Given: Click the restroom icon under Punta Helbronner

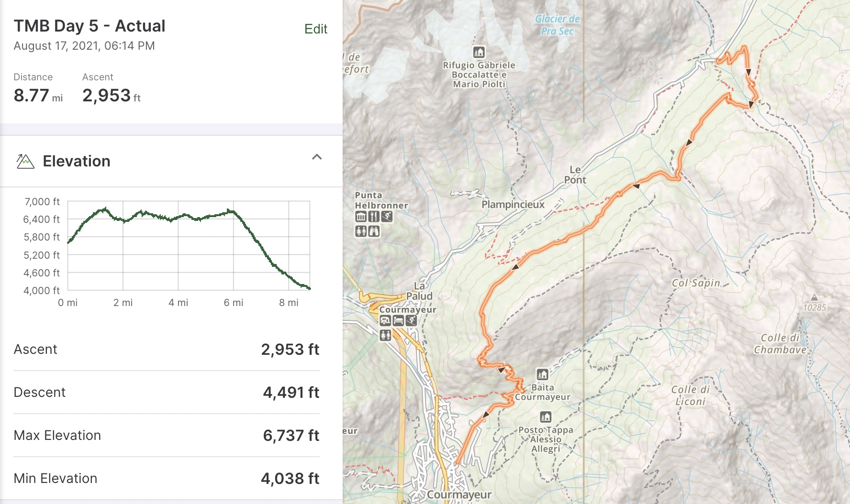Looking at the screenshot, I should [361, 231].
